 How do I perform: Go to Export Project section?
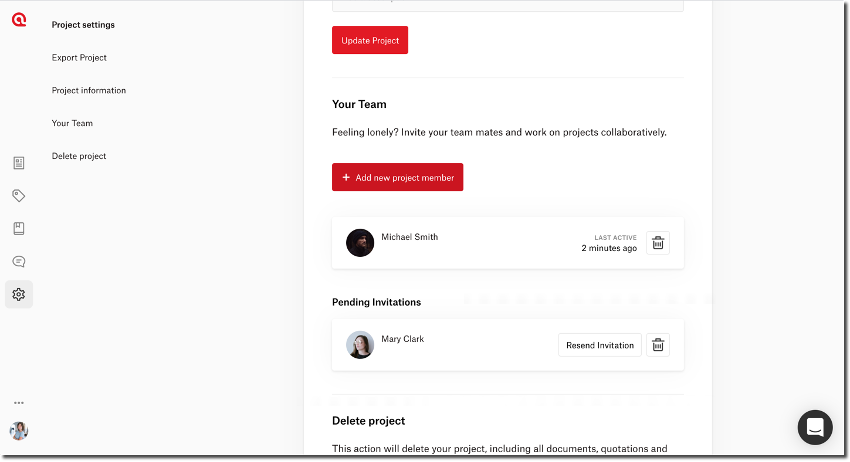(79, 57)
